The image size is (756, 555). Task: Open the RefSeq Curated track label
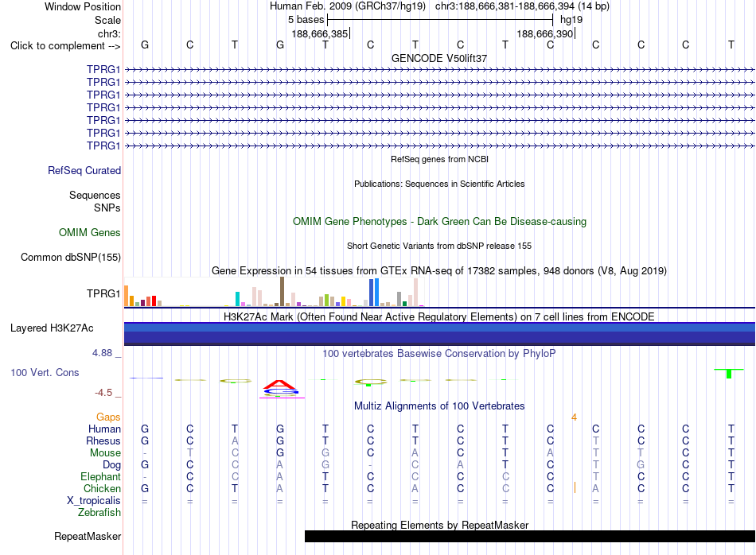coord(84,170)
